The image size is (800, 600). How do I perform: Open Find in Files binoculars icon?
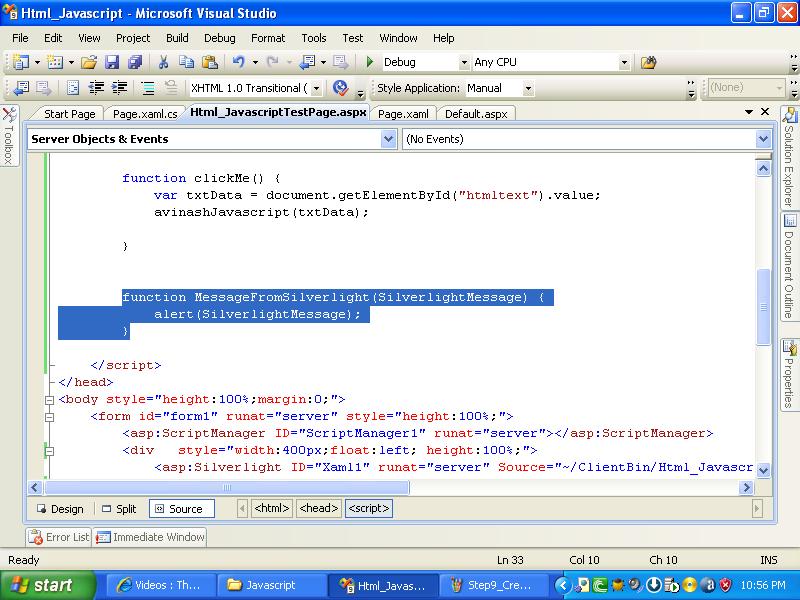click(648, 62)
